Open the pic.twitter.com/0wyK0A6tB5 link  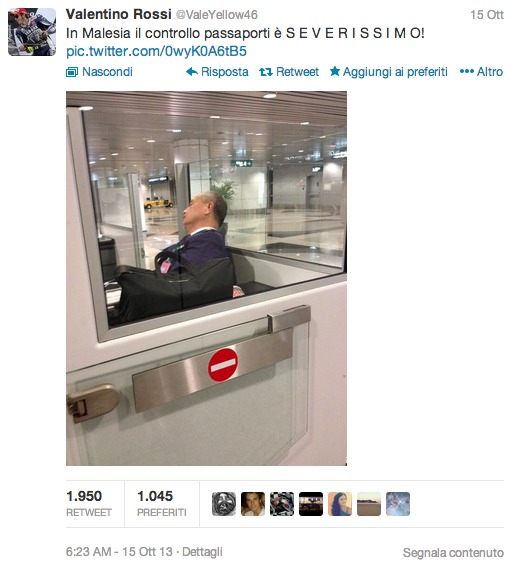click(x=156, y=51)
